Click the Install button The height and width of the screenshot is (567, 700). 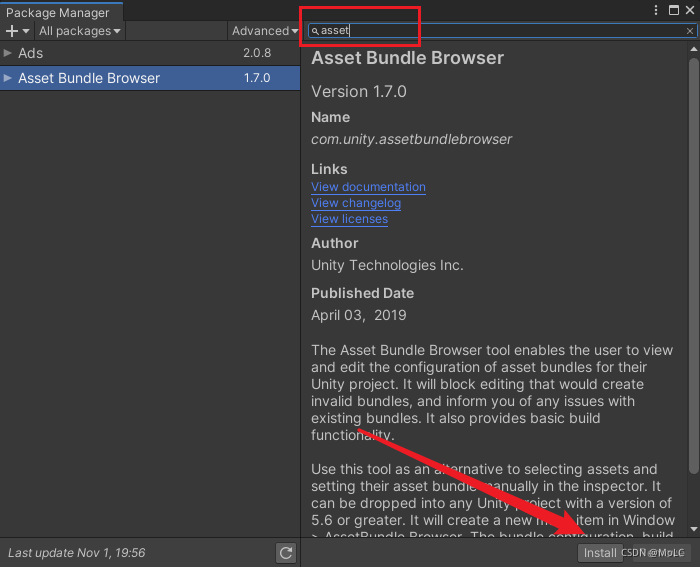click(600, 553)
